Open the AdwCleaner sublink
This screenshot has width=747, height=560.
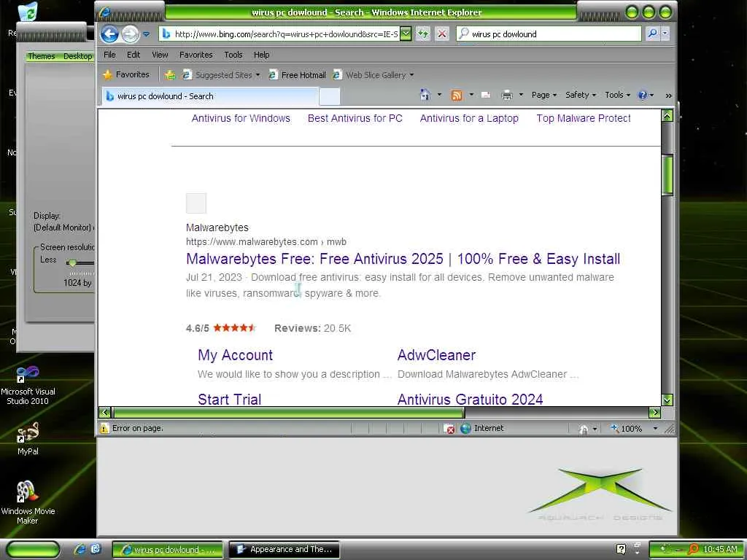[x=436, y=355]
